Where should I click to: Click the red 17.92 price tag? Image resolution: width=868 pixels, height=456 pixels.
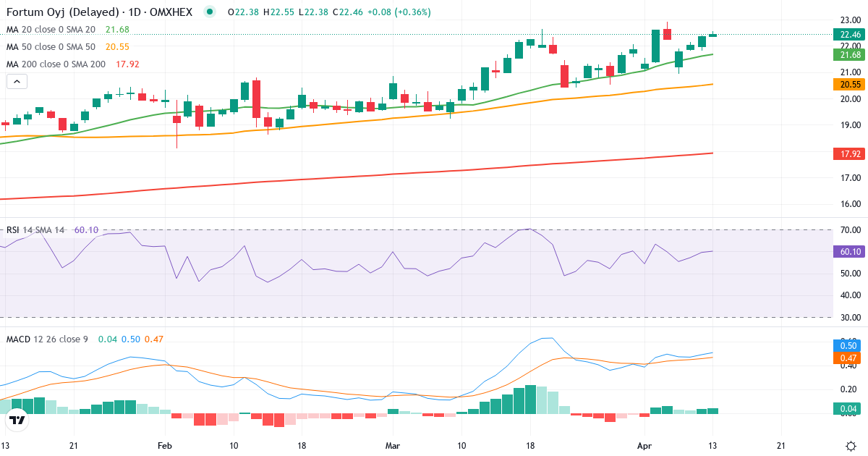(848, 153)
